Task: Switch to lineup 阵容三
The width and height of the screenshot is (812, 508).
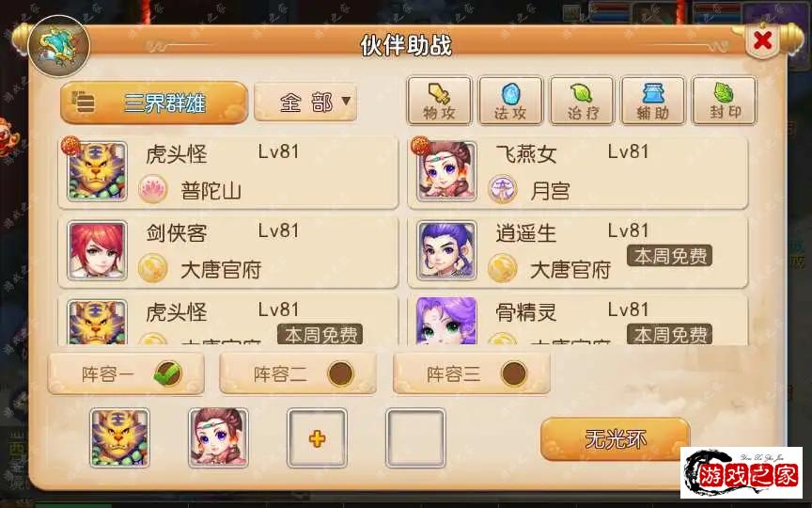Action: pos(471,373)
